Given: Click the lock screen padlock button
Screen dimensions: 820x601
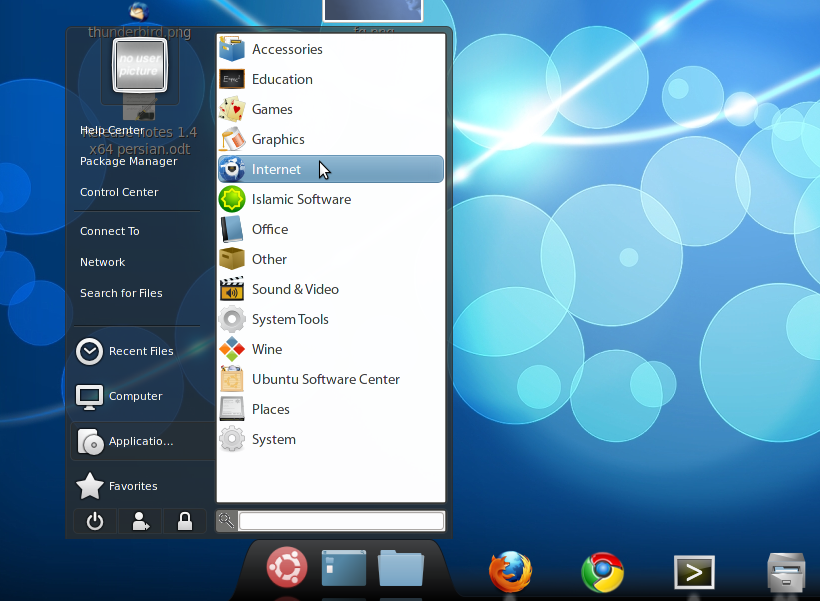Looking at the screenshot, I should pos(185,521).
